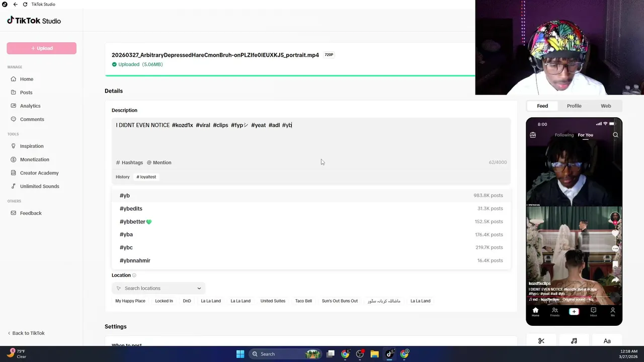This screenshot has height=362, width=644.
Task: Click preview Home nav icon
Action: (x=535, y=312)
